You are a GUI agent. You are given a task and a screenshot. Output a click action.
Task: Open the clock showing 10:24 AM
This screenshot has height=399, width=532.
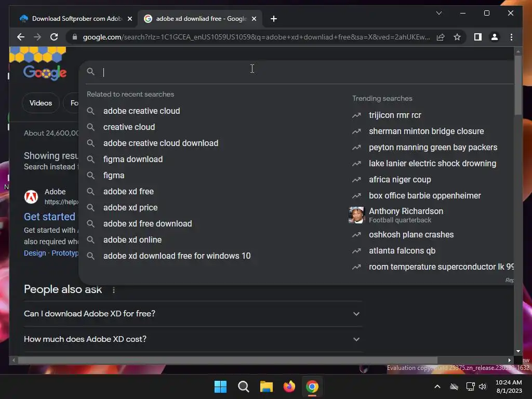coord(509,387)
